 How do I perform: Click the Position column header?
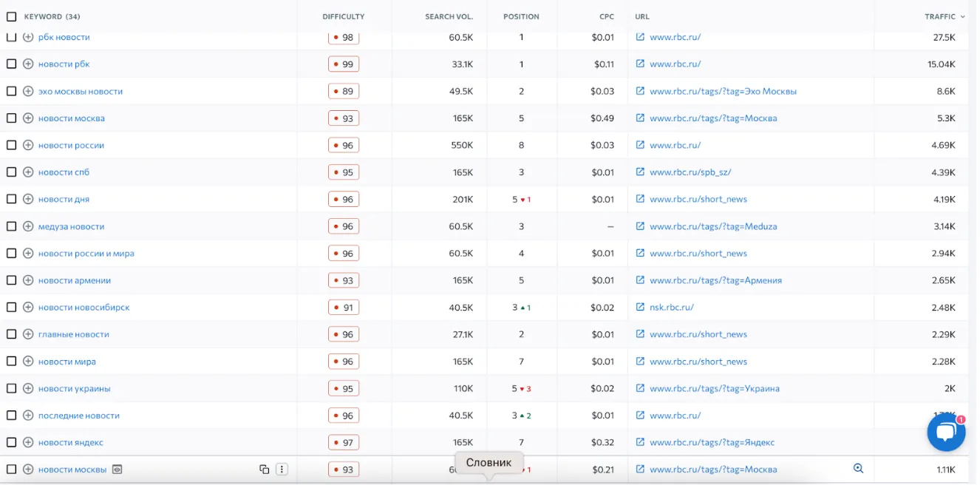click(x=521, y=16)
